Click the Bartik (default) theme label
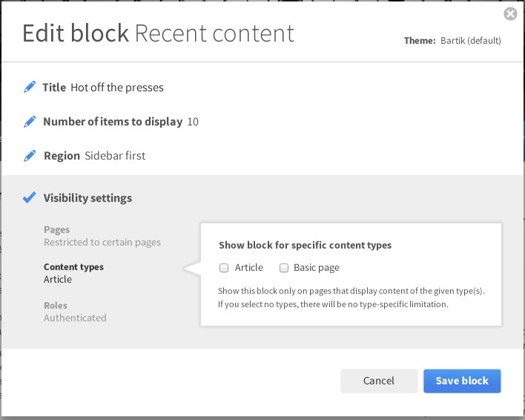The width and height of the screenshot is (525, 420). tap(470, 41)
